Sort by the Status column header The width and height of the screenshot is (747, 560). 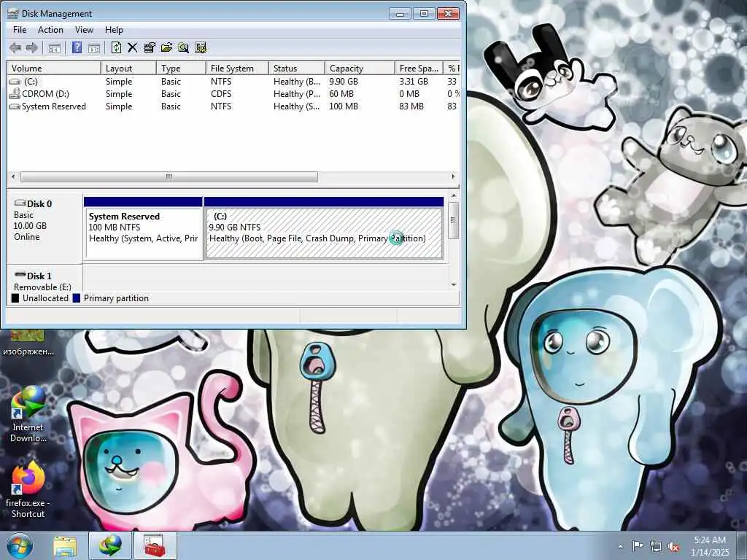296,68
